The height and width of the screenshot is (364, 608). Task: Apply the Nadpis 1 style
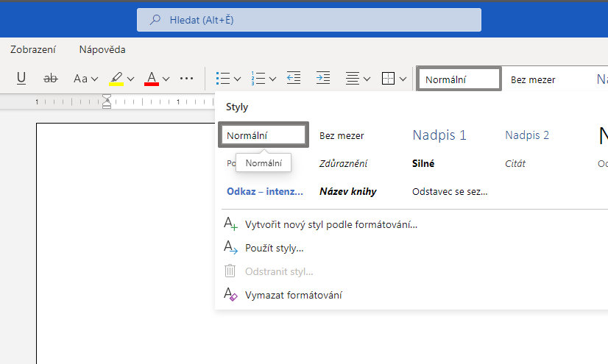(439, 135)
